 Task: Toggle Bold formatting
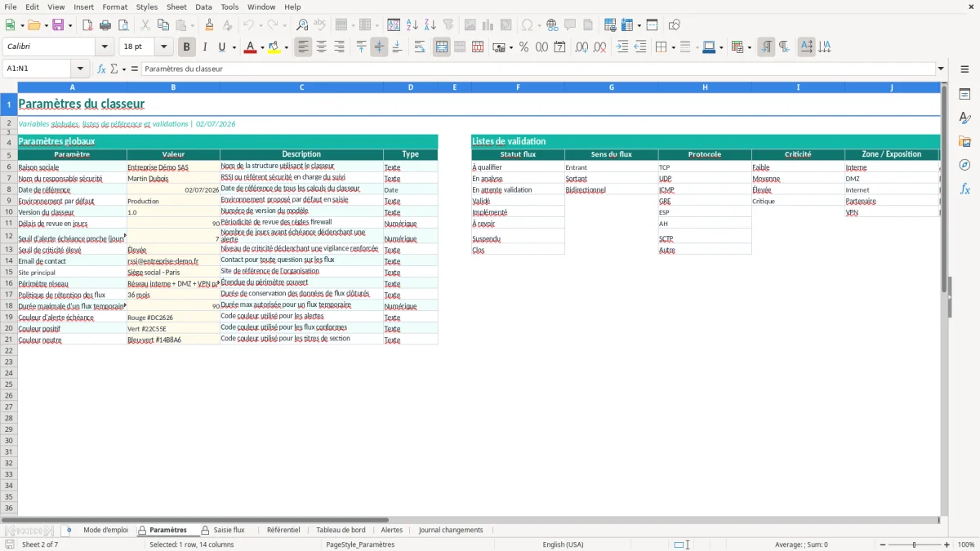[186, 47]
